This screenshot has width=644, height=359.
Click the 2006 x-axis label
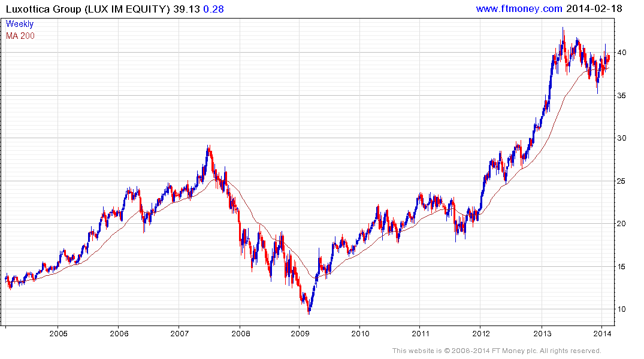click(119, 333)
